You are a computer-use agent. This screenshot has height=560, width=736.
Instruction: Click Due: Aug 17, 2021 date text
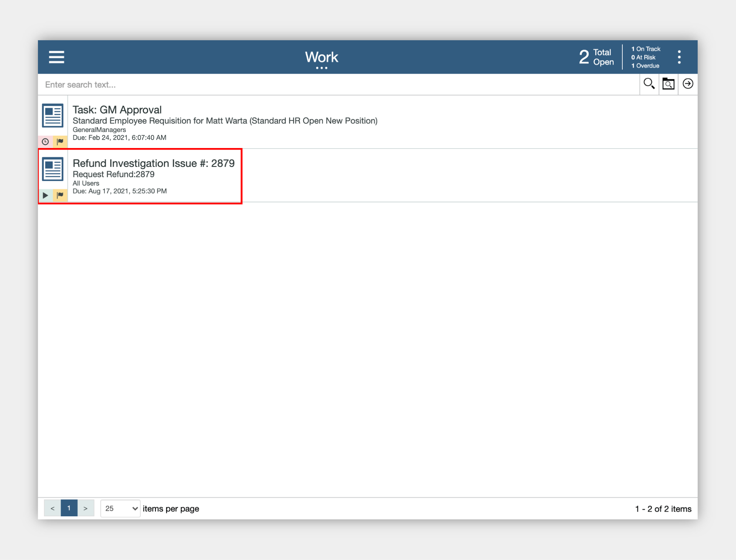120,191
